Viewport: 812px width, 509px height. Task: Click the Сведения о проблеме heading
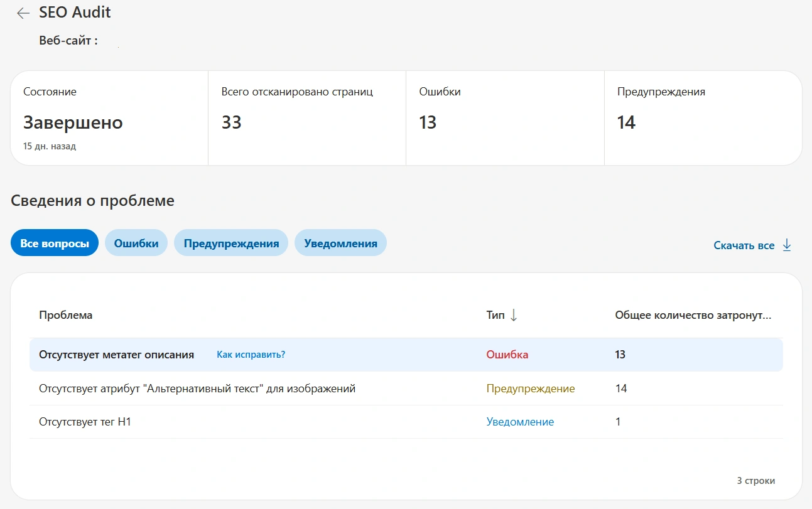(92, 201)
